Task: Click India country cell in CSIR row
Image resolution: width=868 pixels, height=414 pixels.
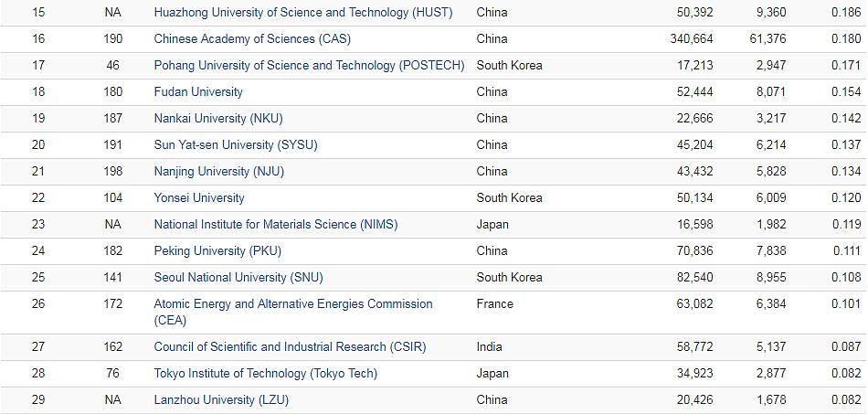Action: (x=490, y=347)
